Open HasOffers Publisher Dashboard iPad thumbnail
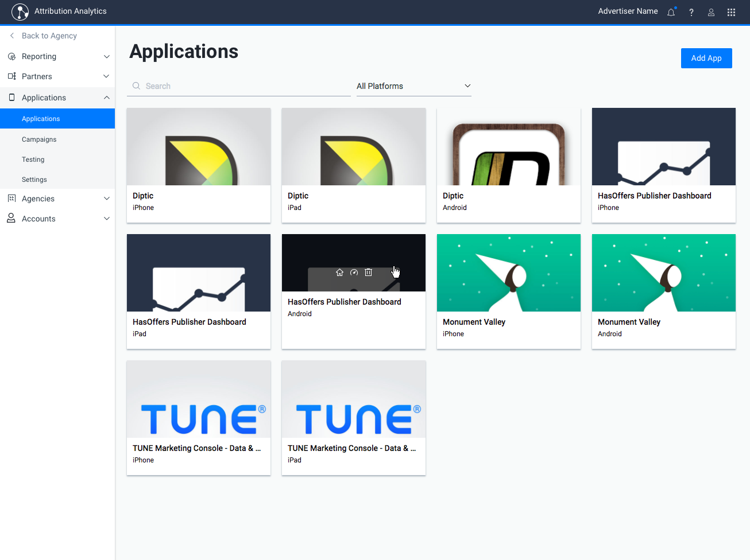The height and width of the screenshot is (560, 750). [x=199, y=273]
